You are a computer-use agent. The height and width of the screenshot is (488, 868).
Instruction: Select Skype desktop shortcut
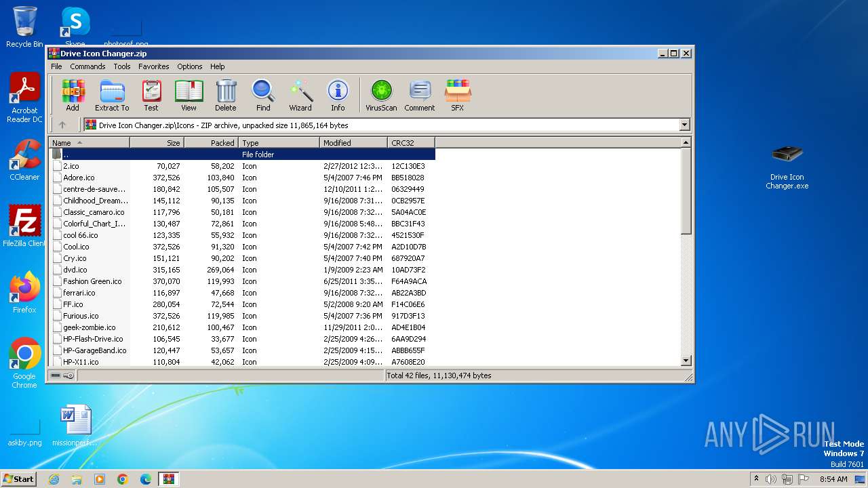[x=75, y=27]
